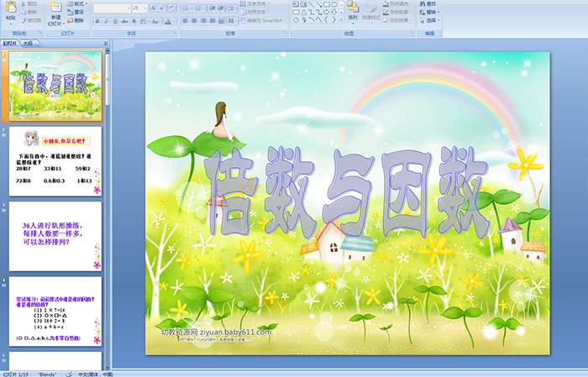Switch to the Slides (幻灯片) pane tab

pyautogui.click(x=9, y=44)
